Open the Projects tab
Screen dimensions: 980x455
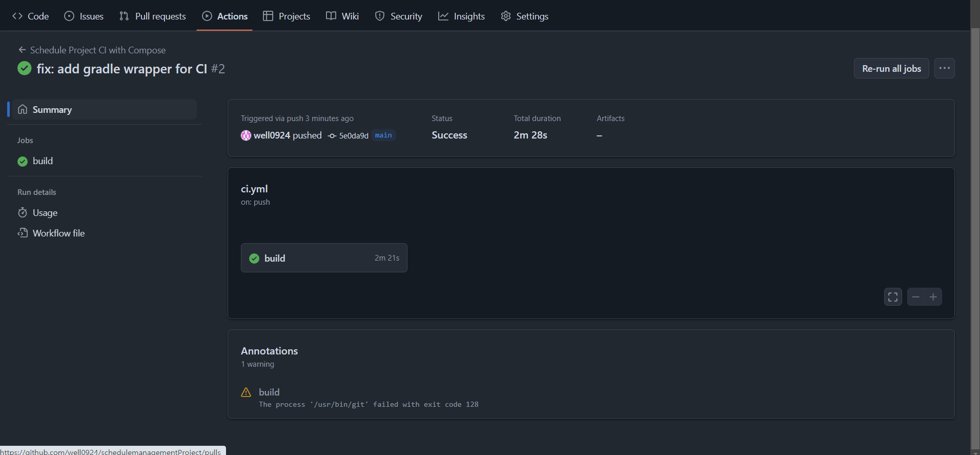pyautogui.click(x=287, y=16)
